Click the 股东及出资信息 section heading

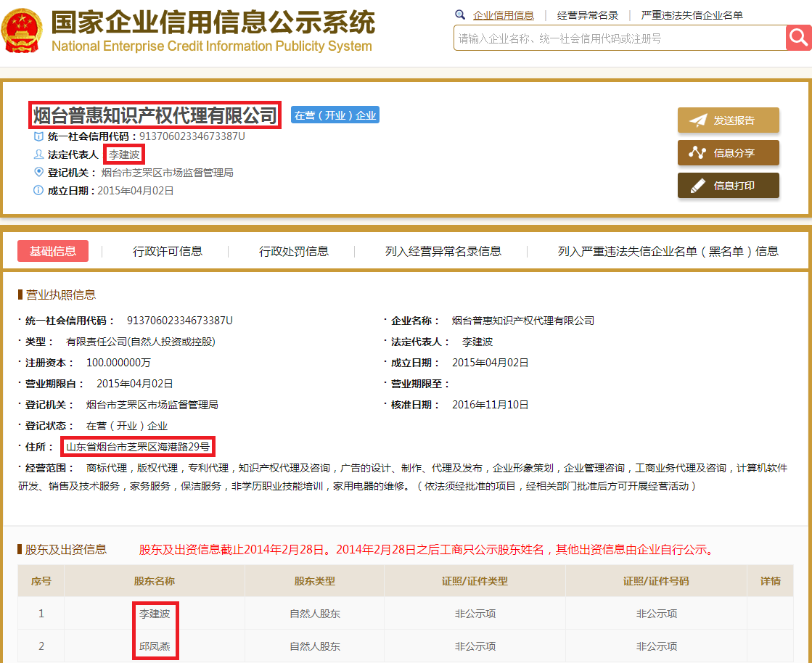click(x=66, y=550)
